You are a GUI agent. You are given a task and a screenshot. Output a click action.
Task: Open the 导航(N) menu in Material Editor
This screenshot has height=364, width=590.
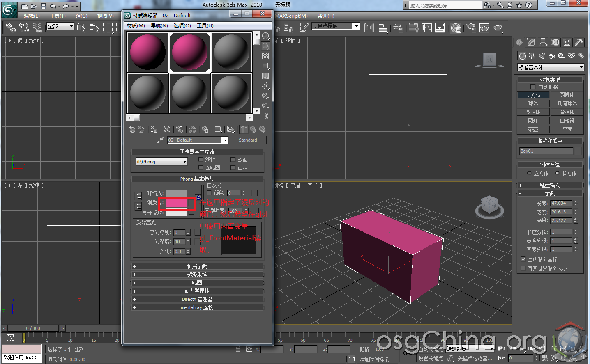point(159,26)
